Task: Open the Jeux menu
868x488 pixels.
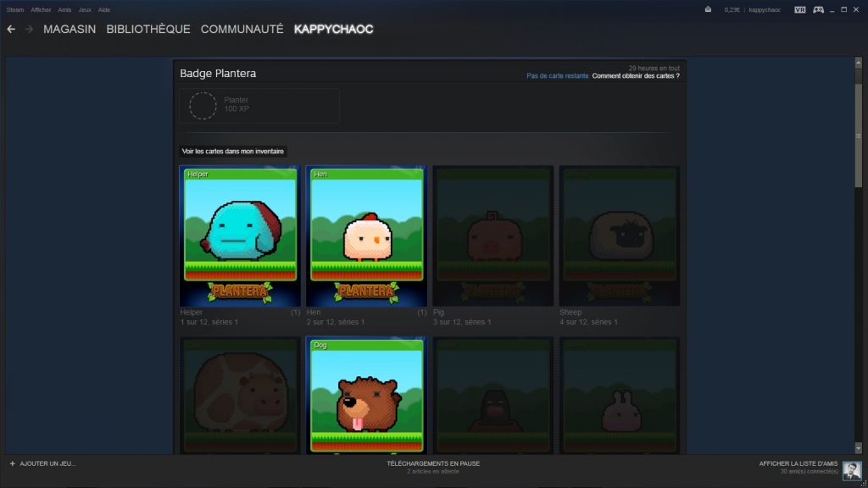Action: [x=86, y=9]
